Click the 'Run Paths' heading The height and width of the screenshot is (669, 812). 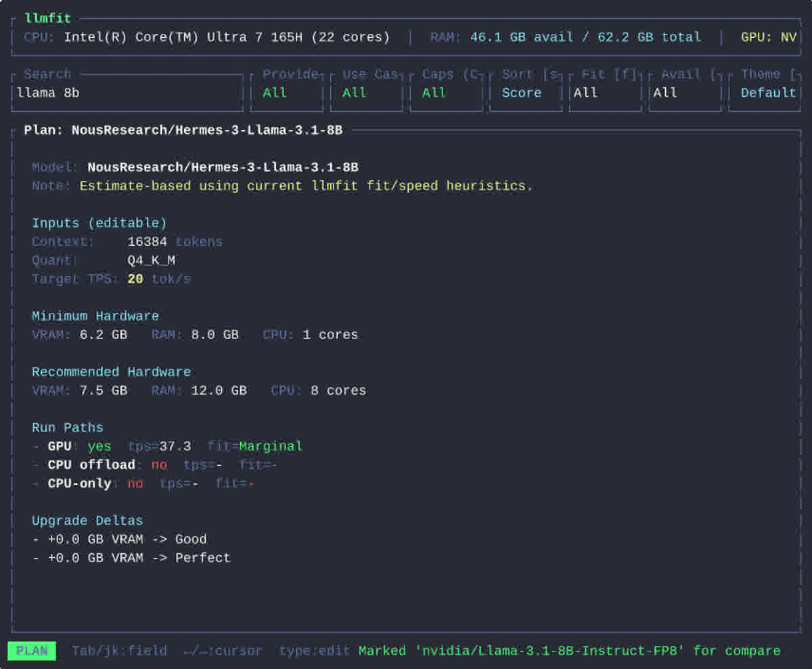coord(68,428)
